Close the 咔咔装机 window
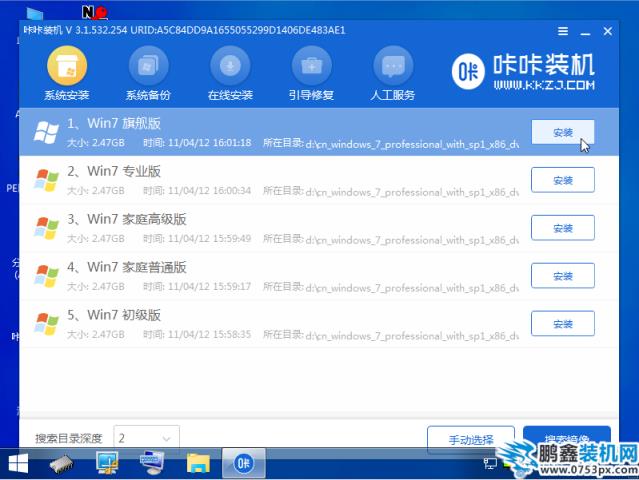The image size is (639, 480). pyautogui.click(x=608, y=31)
